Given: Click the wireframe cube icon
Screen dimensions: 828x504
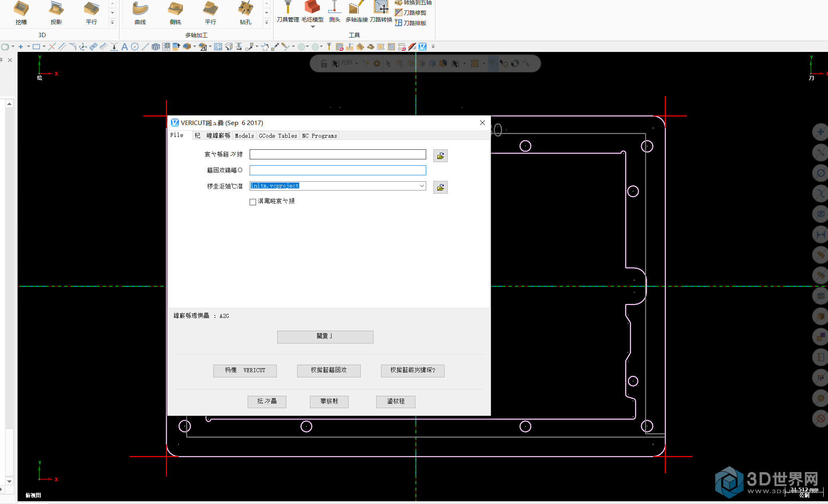Looking at the screenshot, I should click(x=156, y=47).
